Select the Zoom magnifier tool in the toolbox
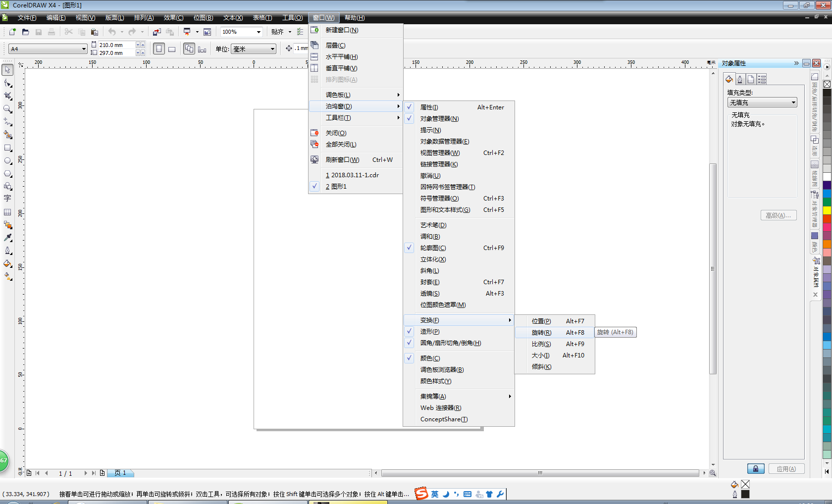 point(7,108)
